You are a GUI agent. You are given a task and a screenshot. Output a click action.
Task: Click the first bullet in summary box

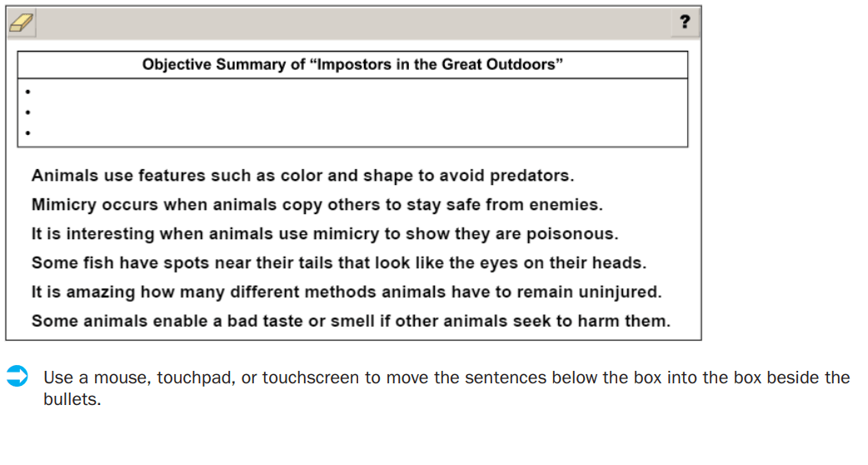point(27,92)
